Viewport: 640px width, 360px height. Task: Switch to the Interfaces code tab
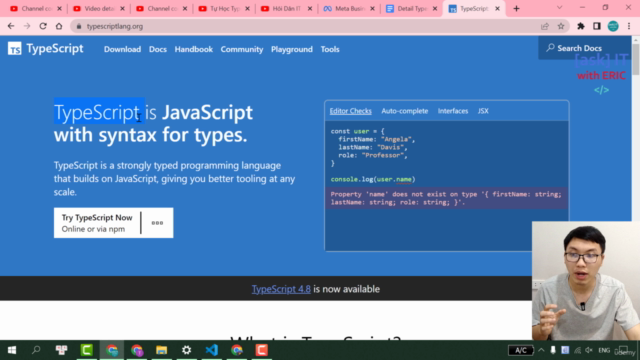453,111
